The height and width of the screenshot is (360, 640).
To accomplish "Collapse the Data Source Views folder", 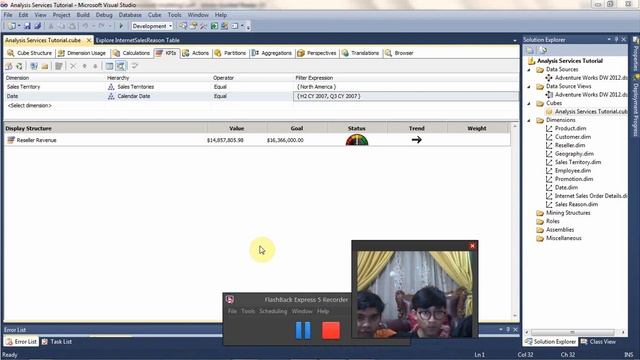I will 529,87.
